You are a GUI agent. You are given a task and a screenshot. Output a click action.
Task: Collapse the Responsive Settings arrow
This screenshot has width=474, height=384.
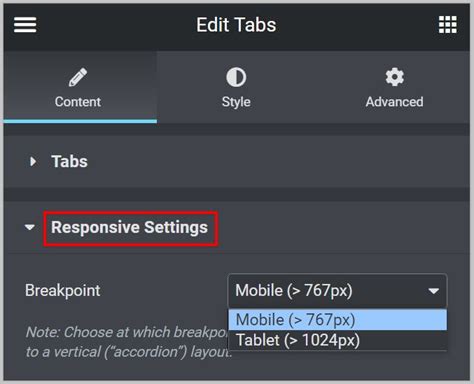point(30,227)
